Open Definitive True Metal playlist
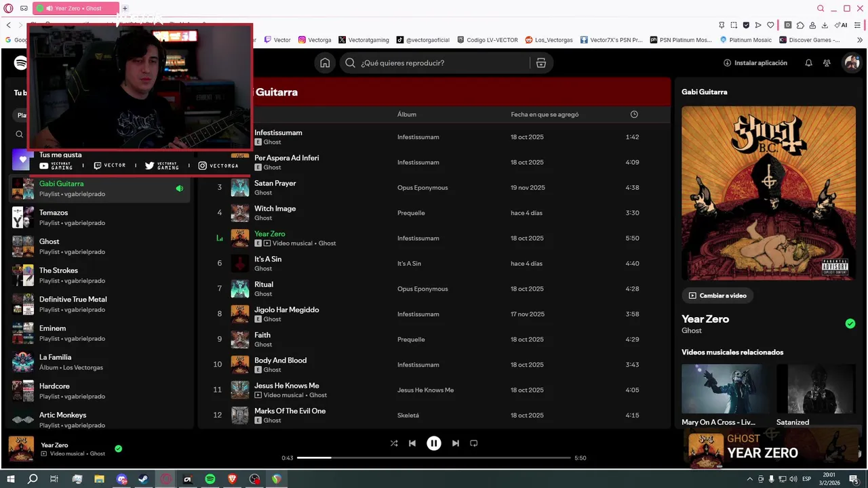 [100, 304]
